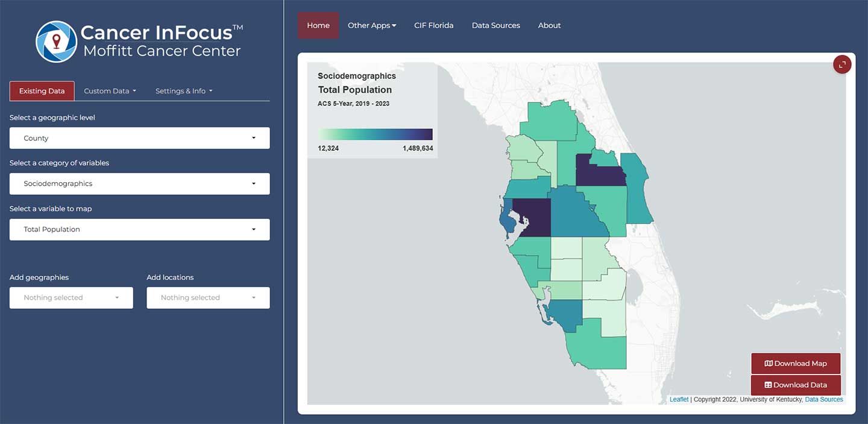
Task: Open the Add locations dropdown
Action: 208,298
